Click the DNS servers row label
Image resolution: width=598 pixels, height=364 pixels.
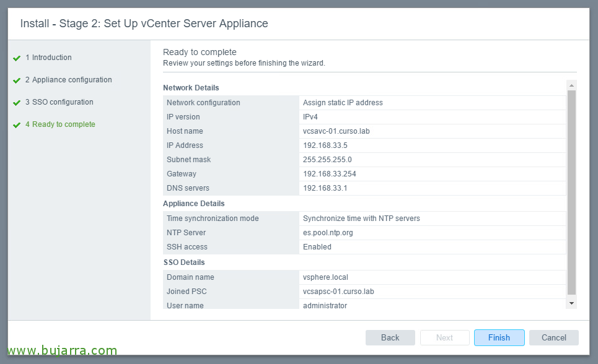[x=188, y=188]
